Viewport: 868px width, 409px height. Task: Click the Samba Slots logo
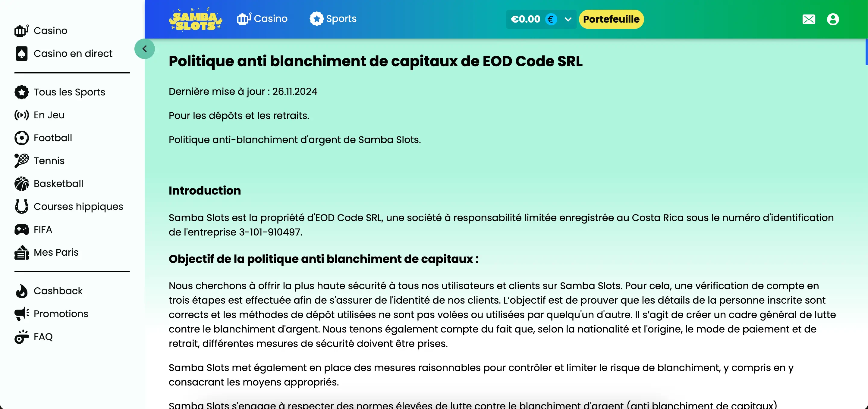click(x=195, y=19)
